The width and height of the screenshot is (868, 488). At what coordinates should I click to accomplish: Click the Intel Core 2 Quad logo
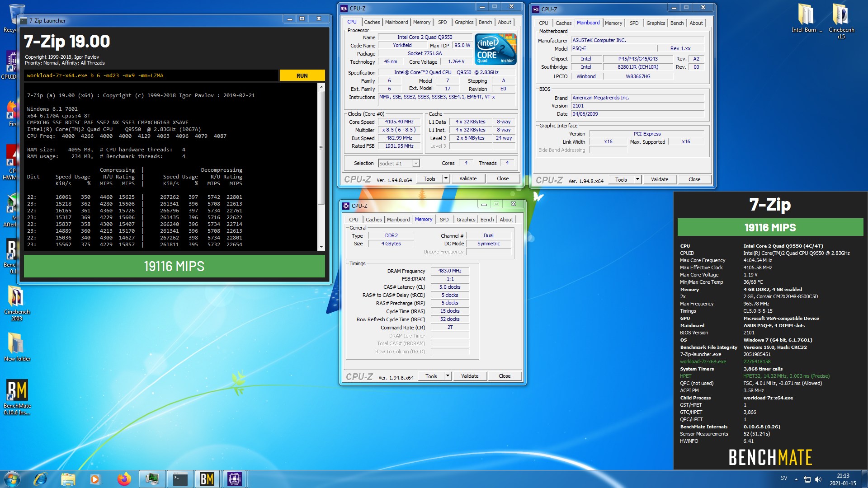click(495, 49)
